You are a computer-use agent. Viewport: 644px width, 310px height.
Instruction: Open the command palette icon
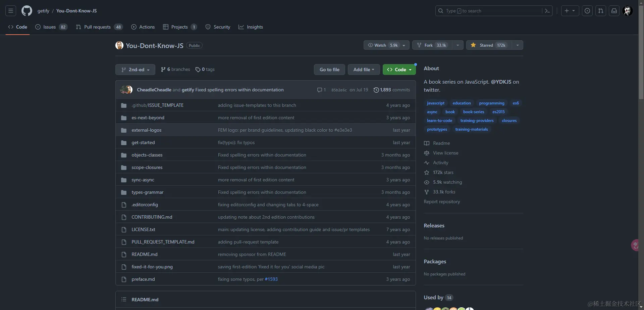point(547,11)
